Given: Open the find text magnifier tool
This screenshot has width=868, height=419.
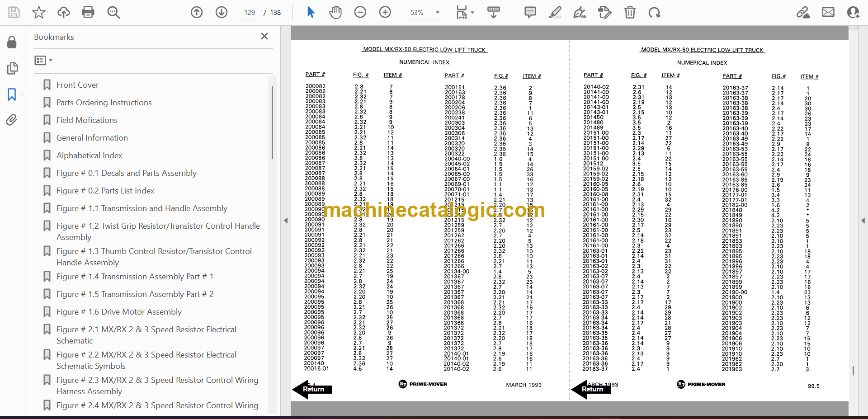Looking at the screenshot, I should tap(113, 12).
